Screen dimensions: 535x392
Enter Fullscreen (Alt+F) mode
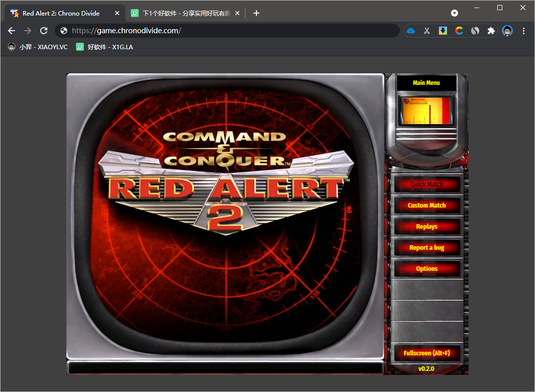click(x=426, y=353)
